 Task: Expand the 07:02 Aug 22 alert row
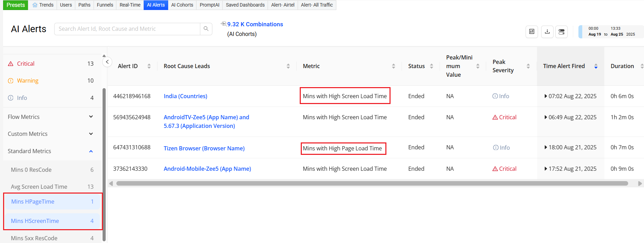point(546,96)
